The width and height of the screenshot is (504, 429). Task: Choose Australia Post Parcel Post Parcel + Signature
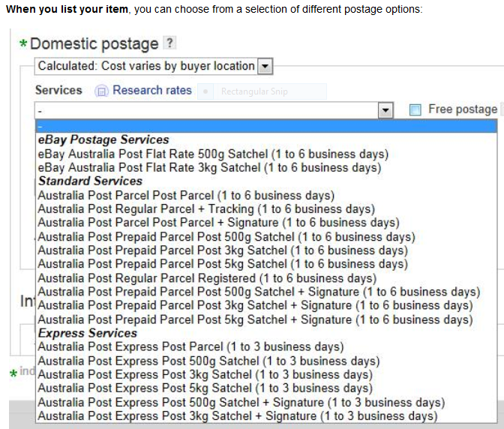pos(217,223)
